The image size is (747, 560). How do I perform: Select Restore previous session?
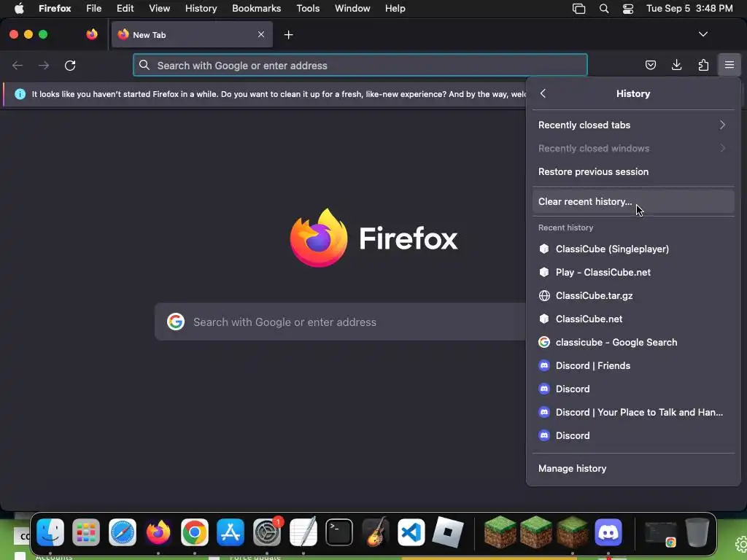click(x=632, y=171)
